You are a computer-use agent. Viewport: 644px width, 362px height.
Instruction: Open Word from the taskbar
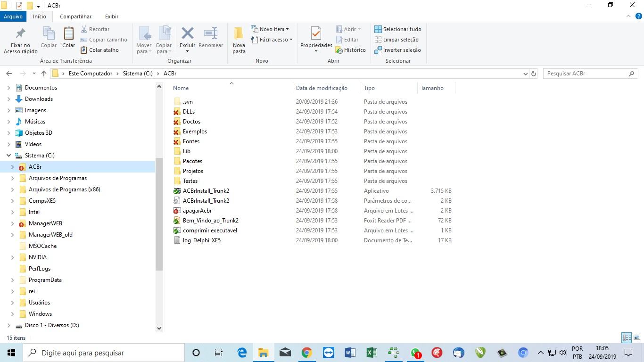pos(350,353)
